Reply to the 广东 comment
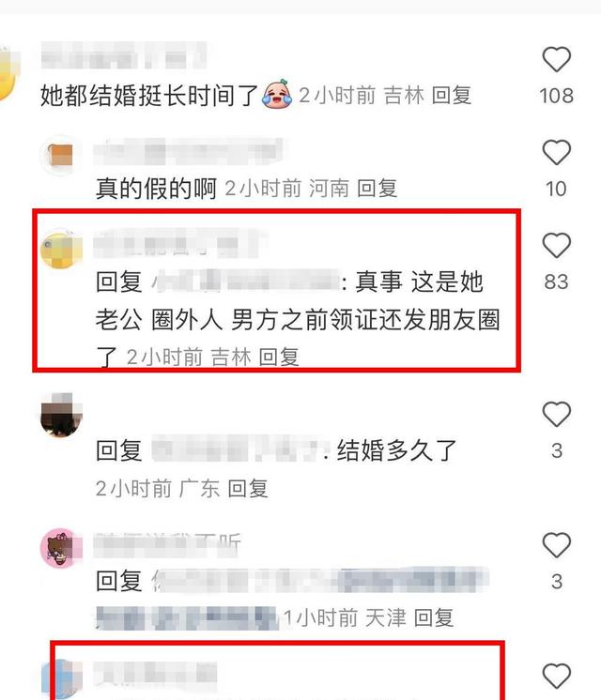This screenshot has height=700, width=601. point(248,488)
